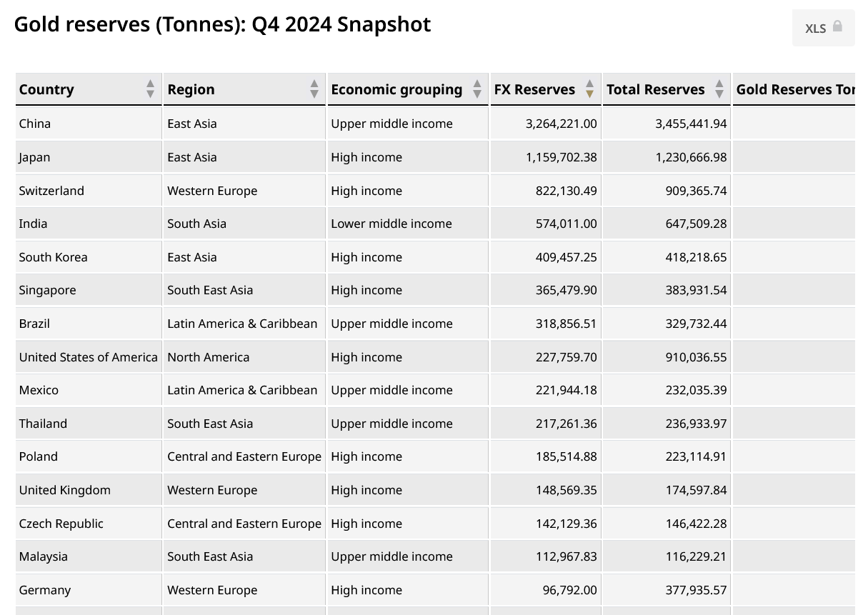
Task: Click the United States of America cell
Action: coord(89,357)
